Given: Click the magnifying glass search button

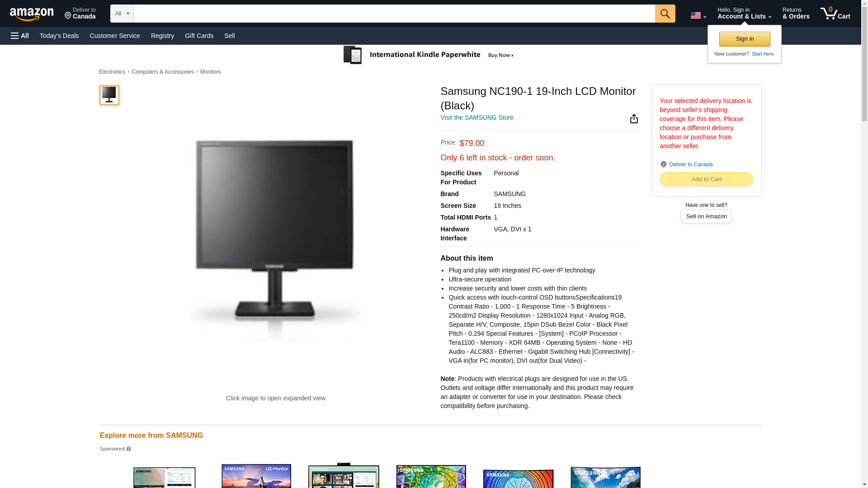Looking at the screenshot, I should pos(665,14).
